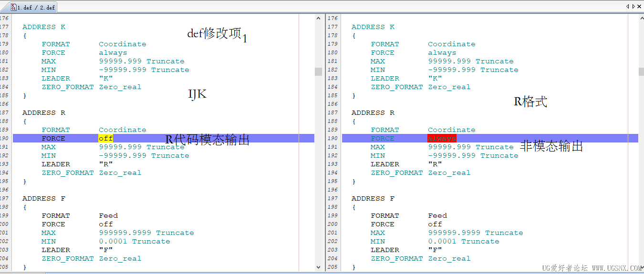Screen dimensions: 644x274
Task: Click "ADDRESS R" in the right pane
Action: point(373,113)
